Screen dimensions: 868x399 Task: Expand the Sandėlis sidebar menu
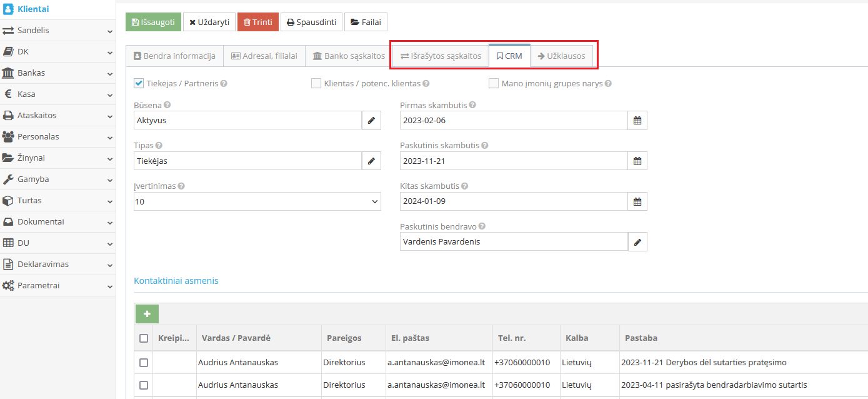coord(57,31)
